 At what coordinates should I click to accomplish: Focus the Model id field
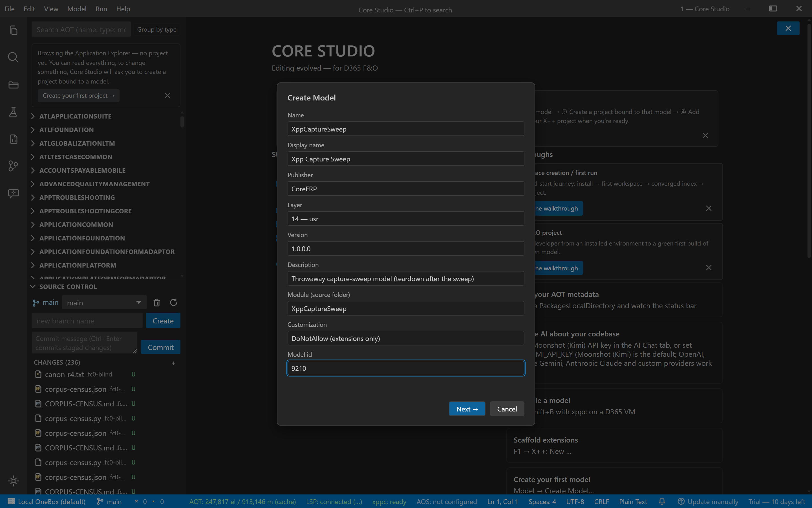(406, 368)
